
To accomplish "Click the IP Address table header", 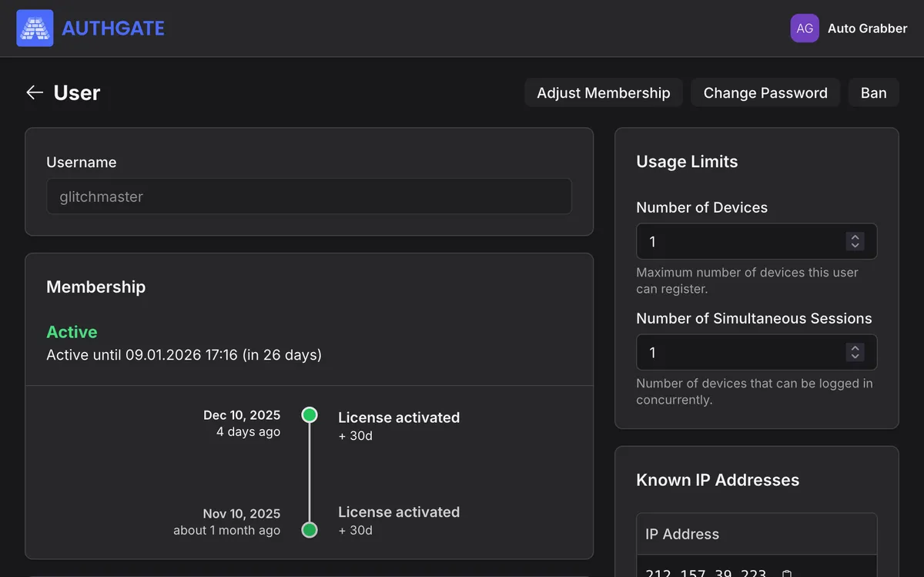I will [x=681, y=534].
